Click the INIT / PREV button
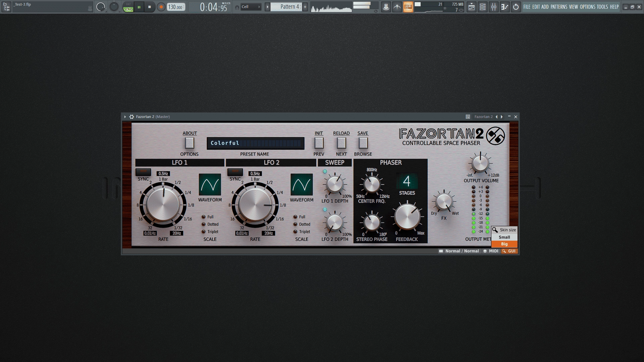The image size is (644, 362). (x=319, y=143)
